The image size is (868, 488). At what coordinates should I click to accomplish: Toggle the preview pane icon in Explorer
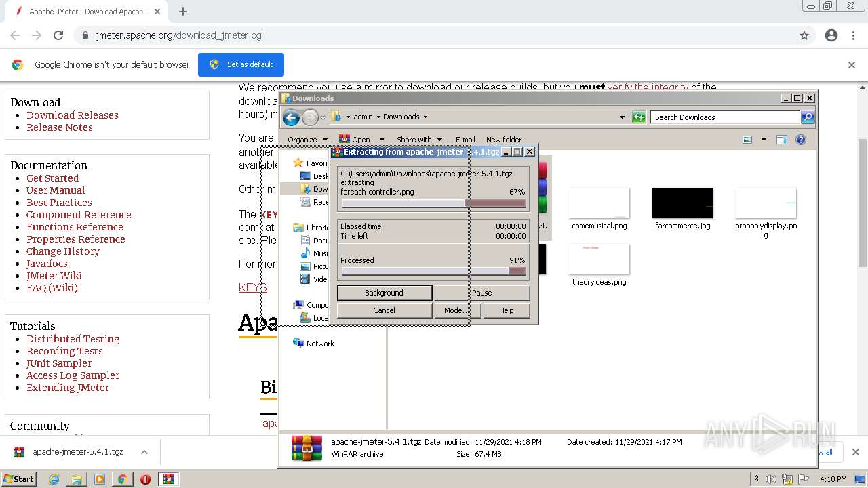782,140
